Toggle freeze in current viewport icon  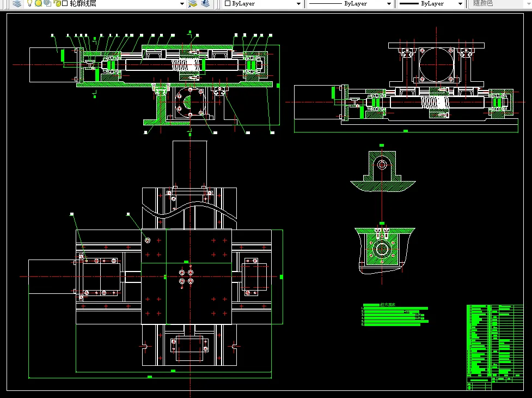[x=47, y=3]
